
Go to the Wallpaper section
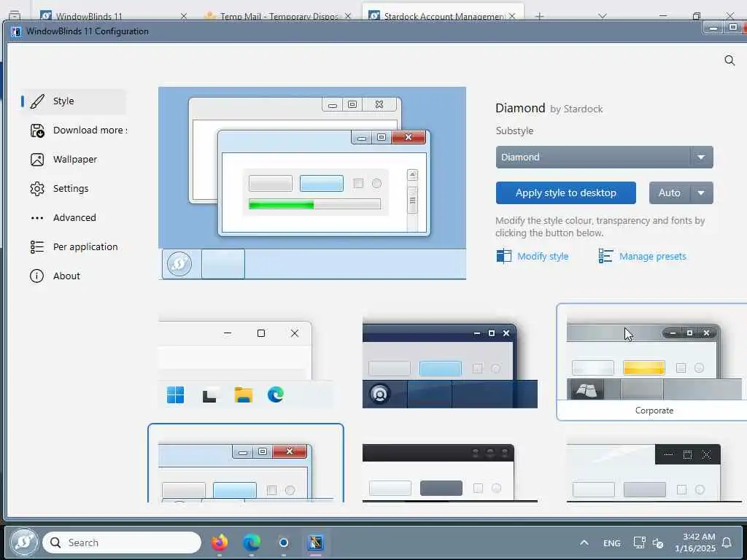75,160
